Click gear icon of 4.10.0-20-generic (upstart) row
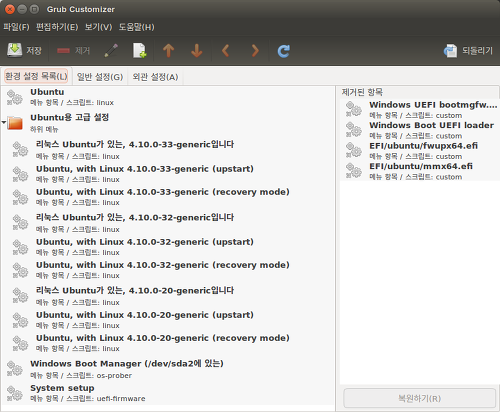This screenshot has width=500, height=412. point(20,320)
